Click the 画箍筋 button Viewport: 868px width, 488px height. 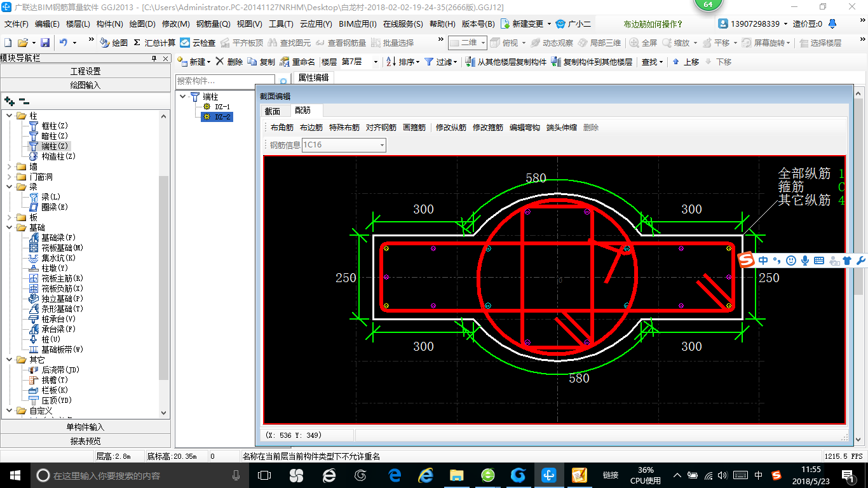[x=414, y=128]
